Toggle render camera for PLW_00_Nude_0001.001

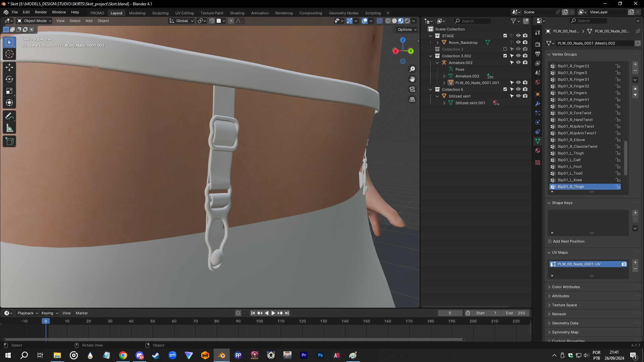[525, 82]
